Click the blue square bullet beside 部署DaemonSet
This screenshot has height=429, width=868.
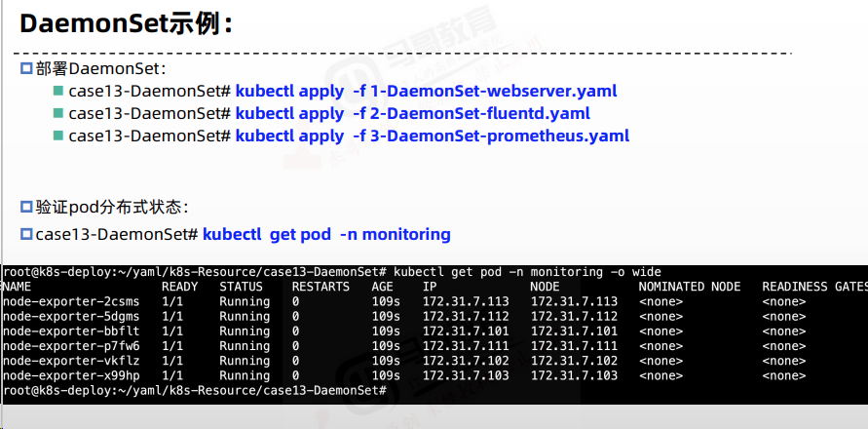pos(26,68)
